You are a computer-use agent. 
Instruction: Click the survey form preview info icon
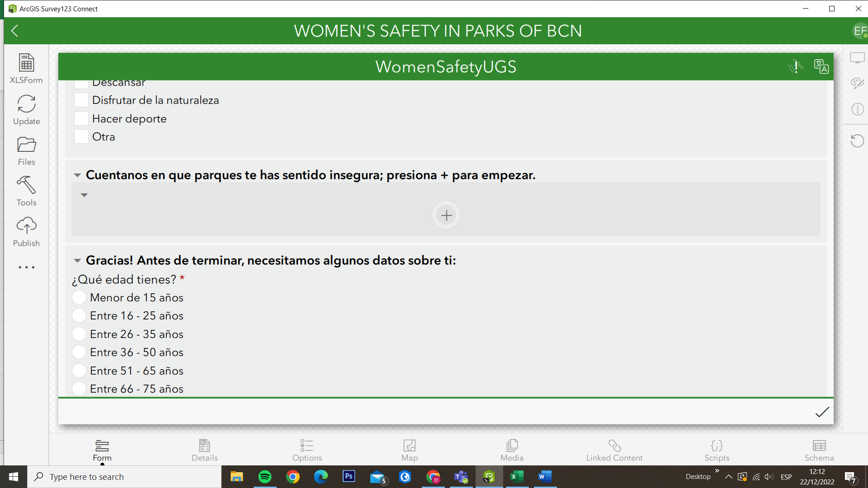(857, 108)
